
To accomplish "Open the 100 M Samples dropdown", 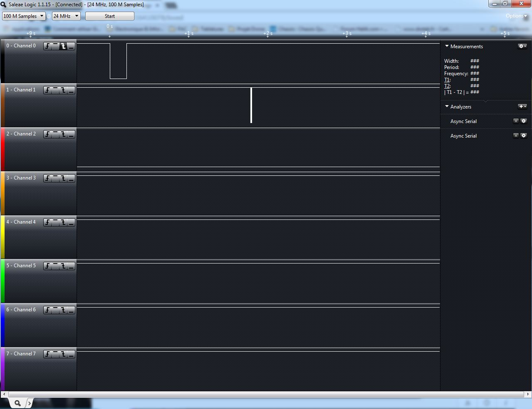I will [24, 16].
